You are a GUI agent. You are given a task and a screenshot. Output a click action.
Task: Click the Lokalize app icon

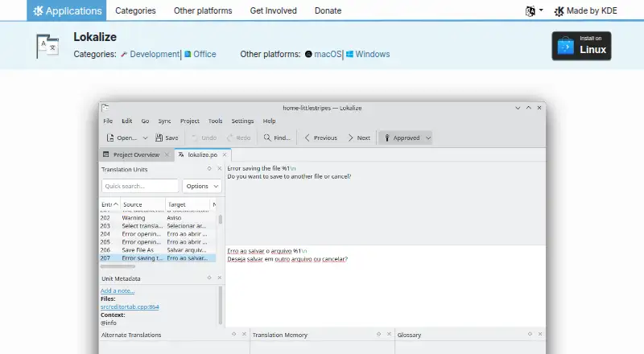(x=48, y=46)
